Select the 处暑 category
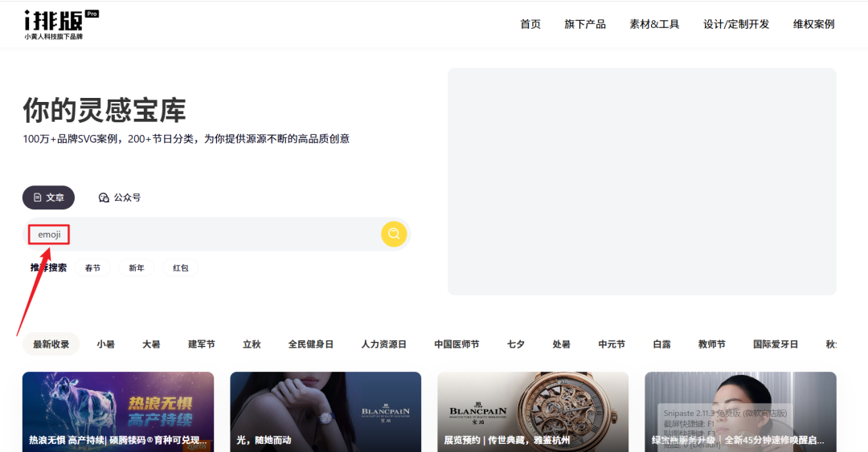This screenshot has width=868, height=452. point(561,344)
